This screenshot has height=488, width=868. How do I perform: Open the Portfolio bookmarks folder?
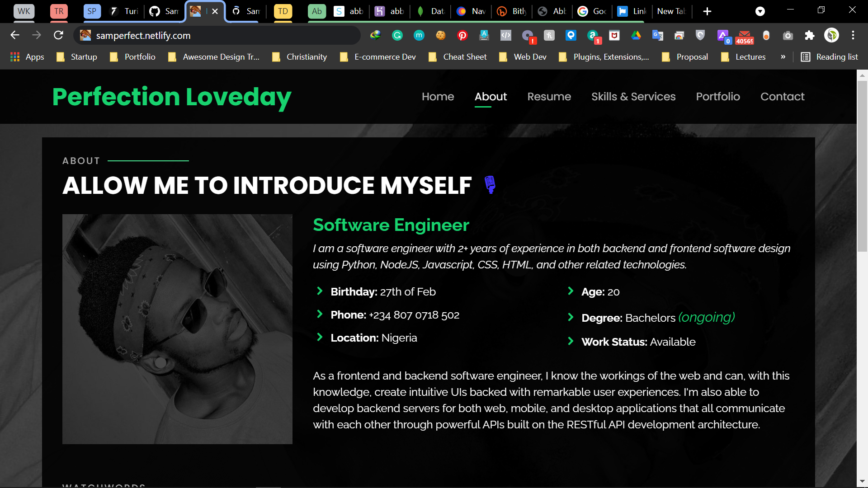(x=133, y=57)
